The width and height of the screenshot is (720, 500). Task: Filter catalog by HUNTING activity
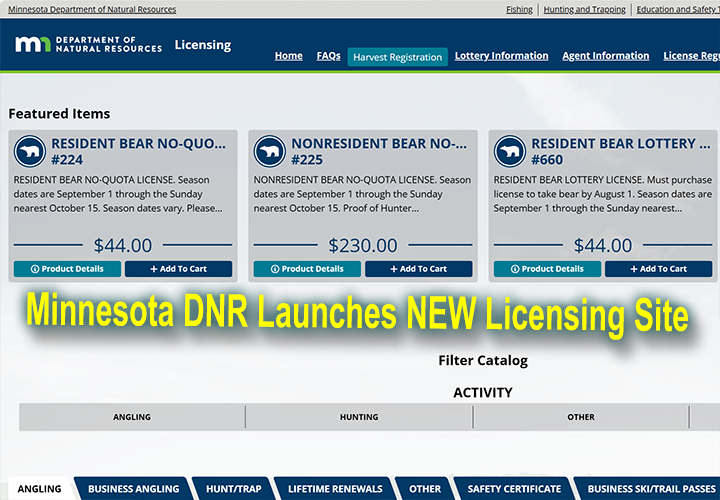click(359, 417)
